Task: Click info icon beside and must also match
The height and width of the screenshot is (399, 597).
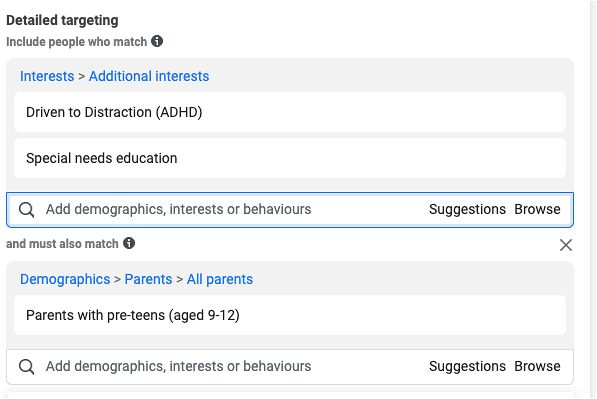Action: point(129,243)
